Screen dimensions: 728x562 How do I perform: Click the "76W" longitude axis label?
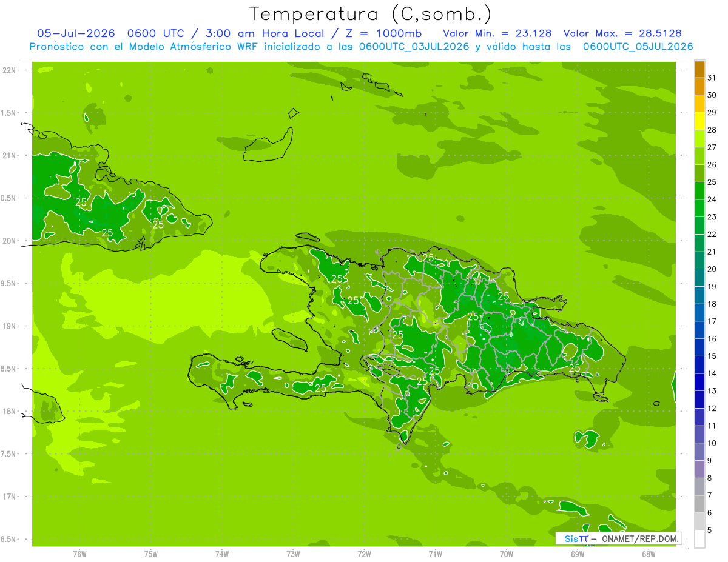coord(79,554)
